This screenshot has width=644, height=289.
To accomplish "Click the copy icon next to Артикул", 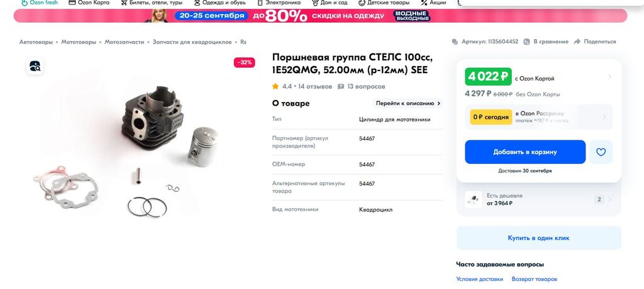I will (455, 42).
